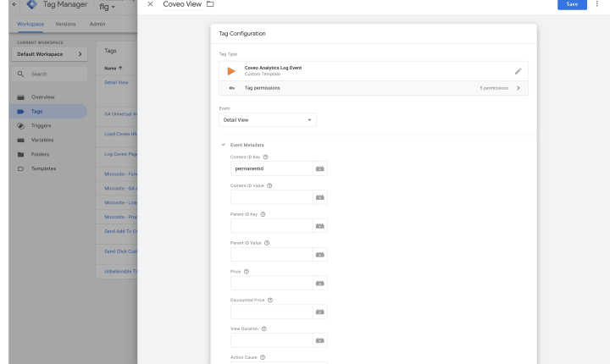
Task: Edit tag type with pencil icon
Action: pyautogui.click(x=518, y=71)
